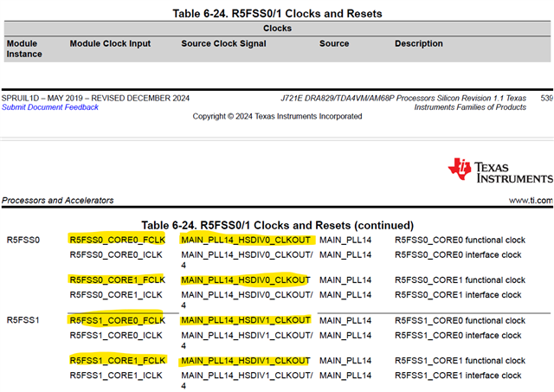The image size is (554, 392).
Task: Click the SPRUIL1D revision footer text
Action: [95, 98]
